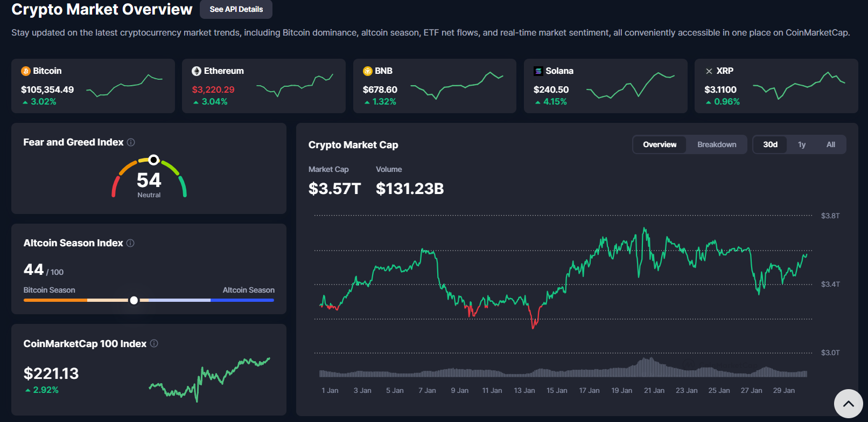Click the Bitcoin Season label
868x422 pixels.
(x=50, y=290)
